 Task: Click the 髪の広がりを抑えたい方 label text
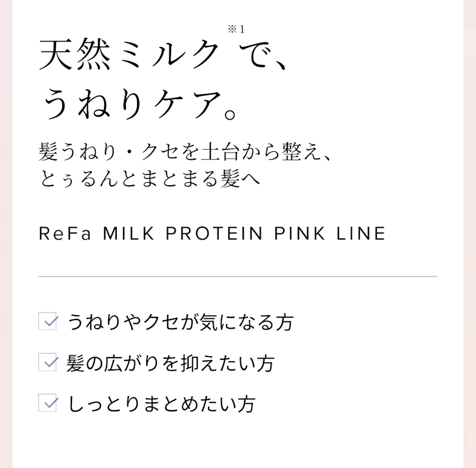pyautogui.click(x=170, y=363)
